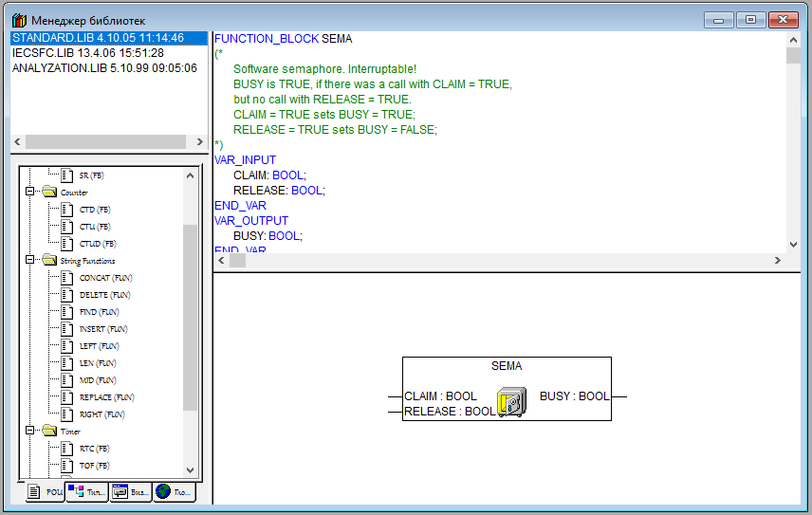Open the visualizations tab
Image resolution: width=812 pixels, height=515 pixels.
[131, 492]
